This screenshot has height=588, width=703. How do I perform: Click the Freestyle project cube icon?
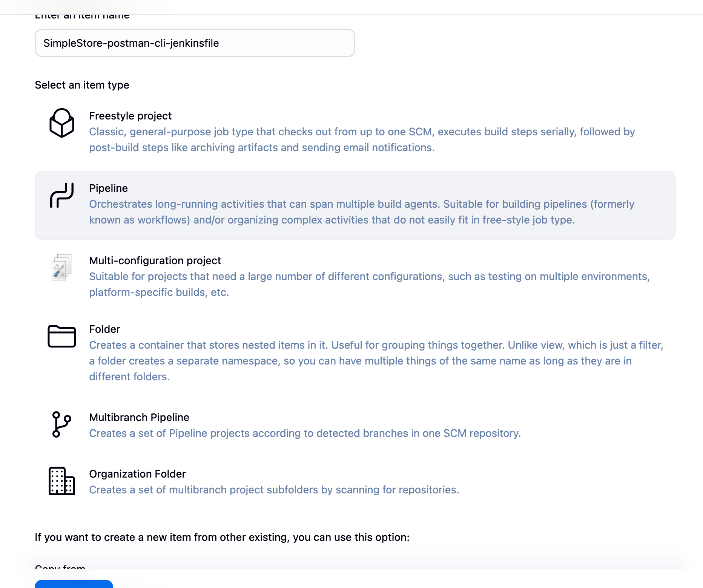click(62, 123)
